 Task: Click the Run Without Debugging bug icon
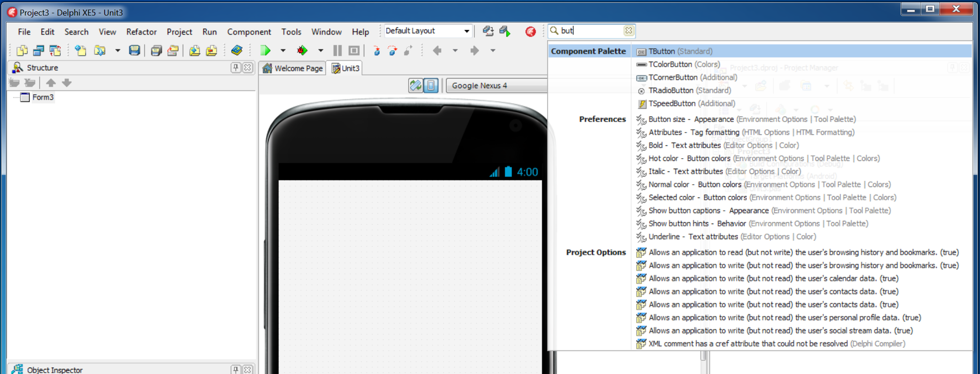302,51
